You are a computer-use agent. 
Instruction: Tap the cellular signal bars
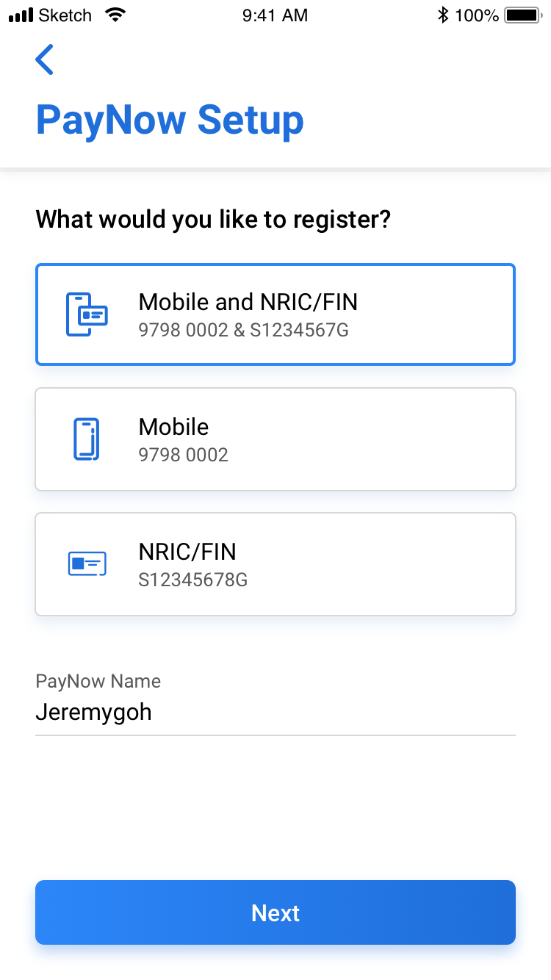pyautogui.click(x=21, y=15)
